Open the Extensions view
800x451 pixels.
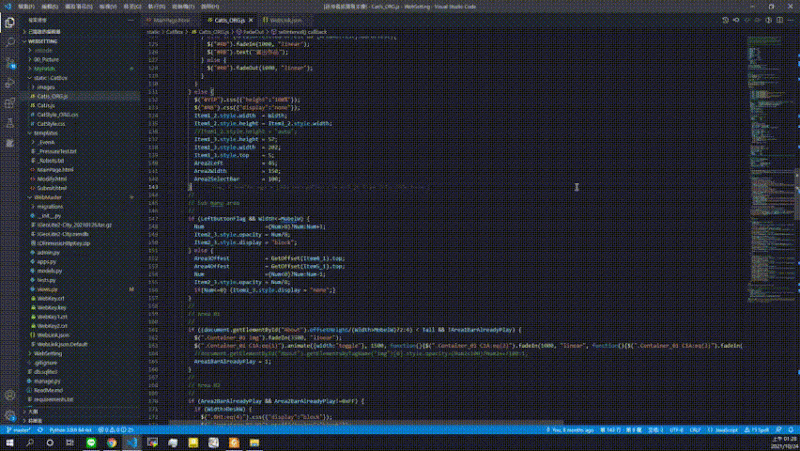point(10,103)
